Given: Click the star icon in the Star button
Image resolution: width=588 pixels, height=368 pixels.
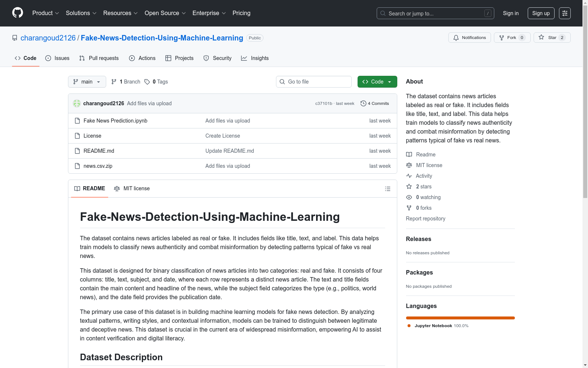Looking at the screenshot, I should [x=541, y=37].
